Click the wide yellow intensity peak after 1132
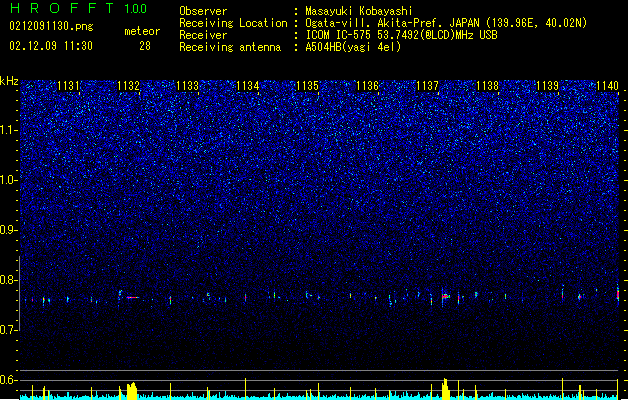Screen dimensions: 629x400 tap(132, 391)
